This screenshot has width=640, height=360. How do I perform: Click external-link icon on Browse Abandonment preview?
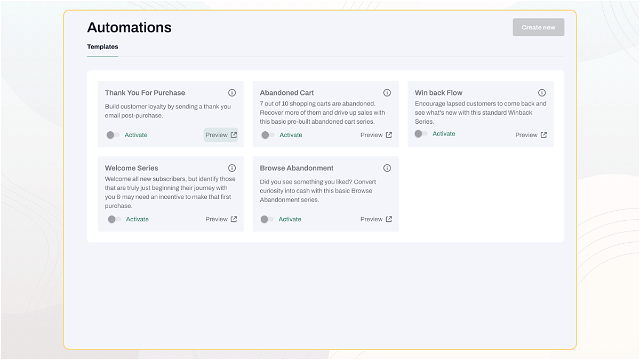point(389,219)
